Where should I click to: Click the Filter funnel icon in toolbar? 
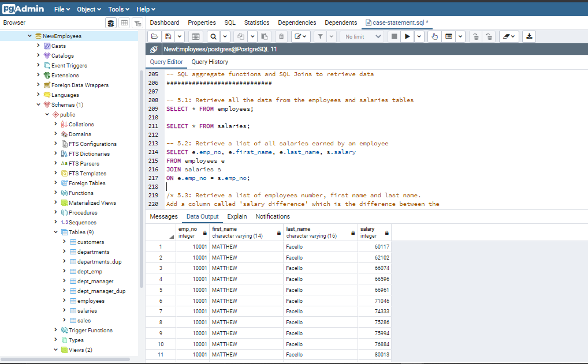pos(319,36)
